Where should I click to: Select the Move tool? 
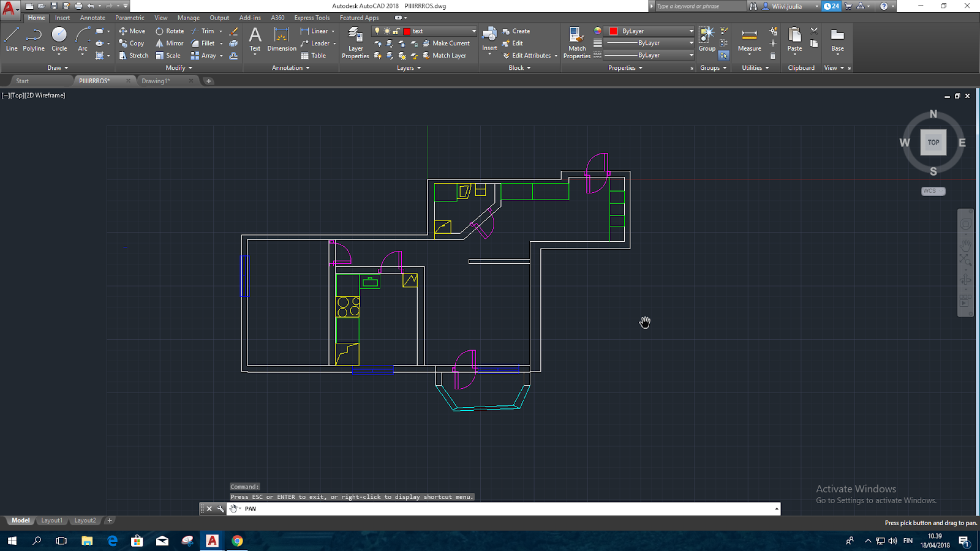click(x=132, y=31)
